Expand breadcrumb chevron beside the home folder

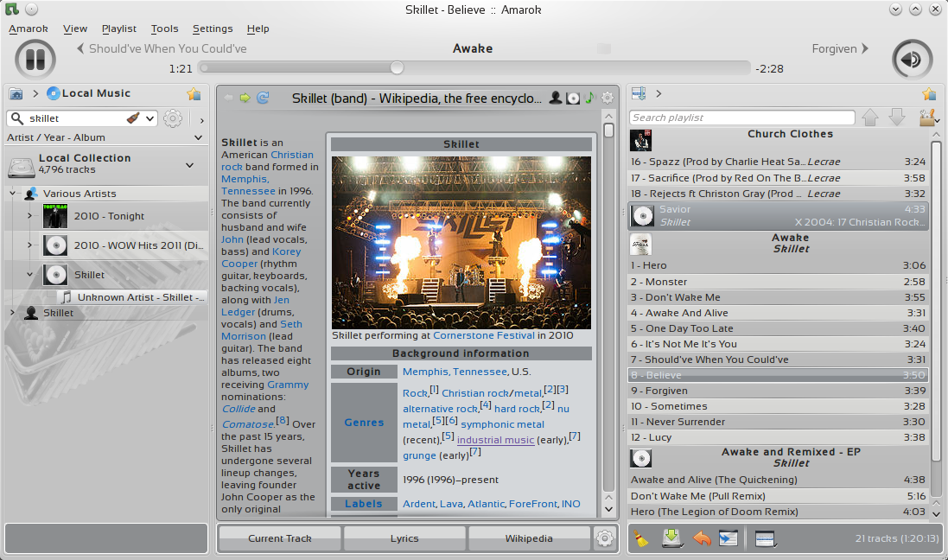pyautogui.click(x=35, y=93)
